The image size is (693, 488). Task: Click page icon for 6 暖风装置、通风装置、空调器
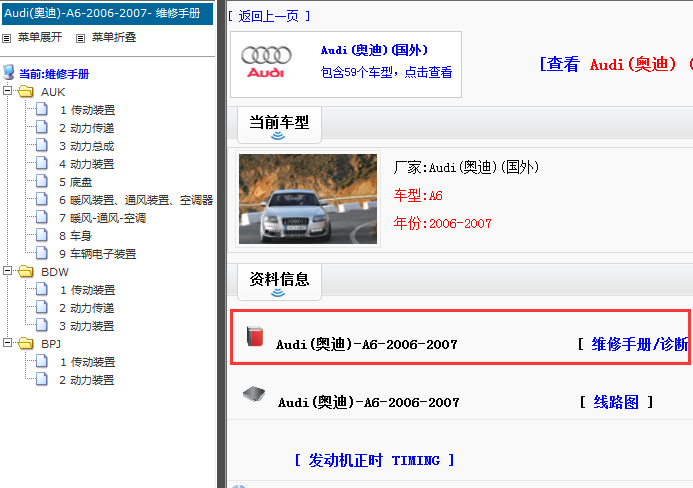coord(42,199)
